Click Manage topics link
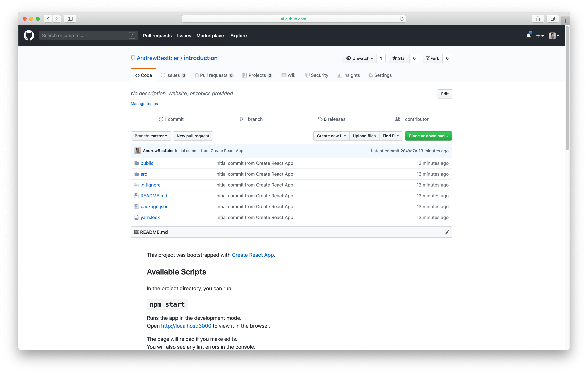This screenshot has width=588, height=374. (144, 104)
